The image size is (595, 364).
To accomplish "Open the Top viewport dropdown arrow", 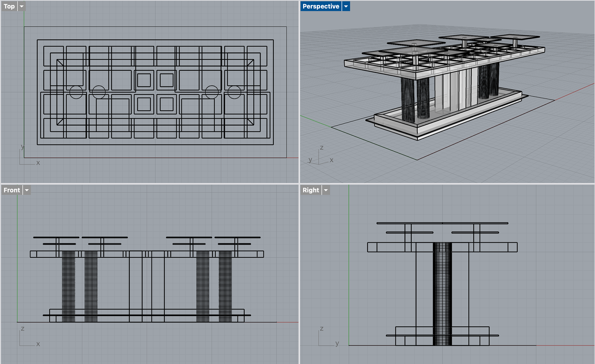I will 22,6.
